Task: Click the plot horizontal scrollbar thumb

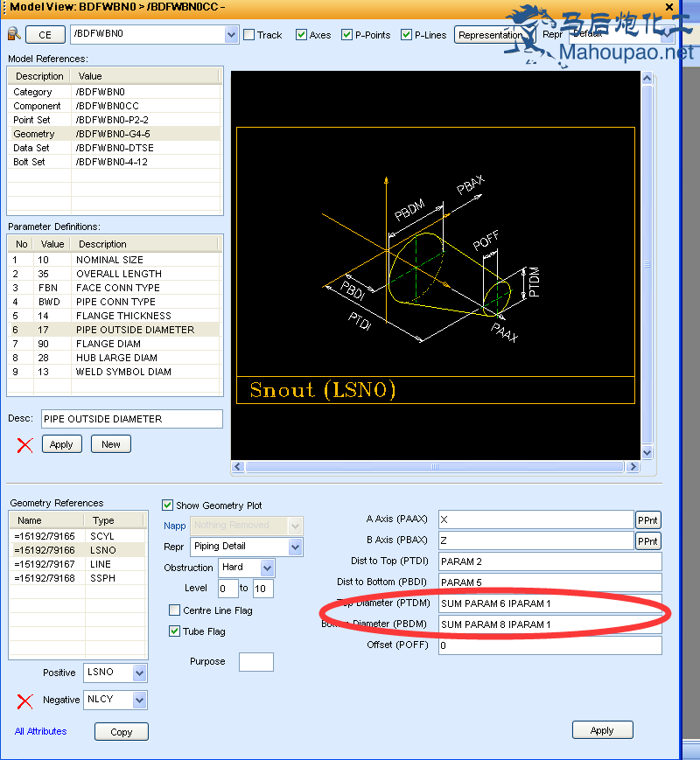Action: tap(435, 466)
